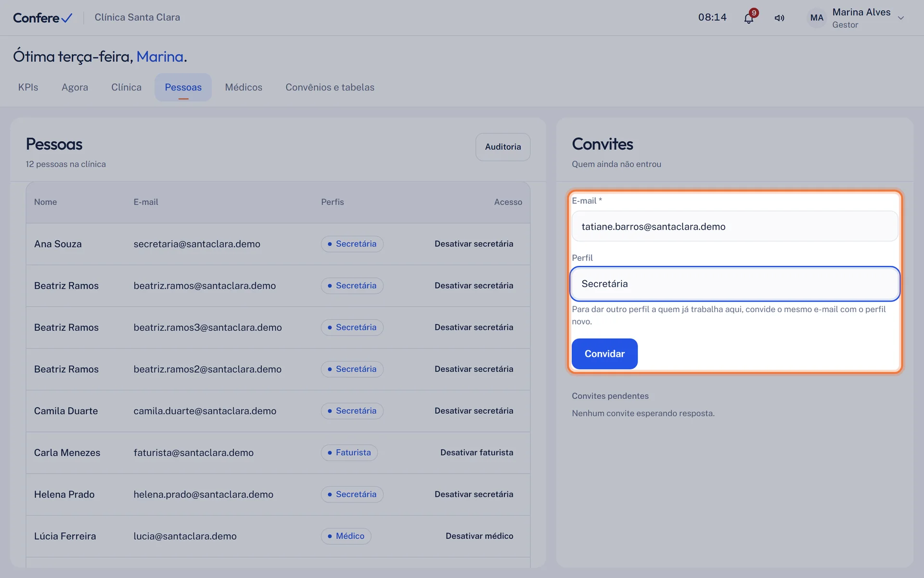The image size is (924, 578).
Task: Open the Auditoria button
Action: (x=503, y=147)
